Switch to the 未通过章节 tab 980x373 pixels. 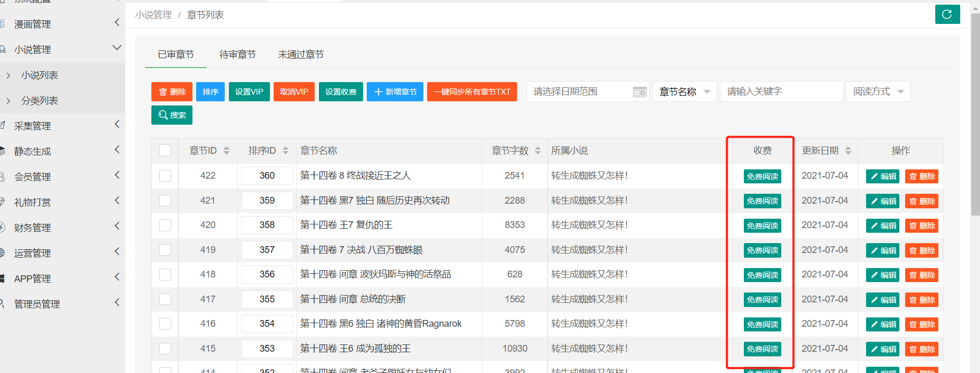301,55
